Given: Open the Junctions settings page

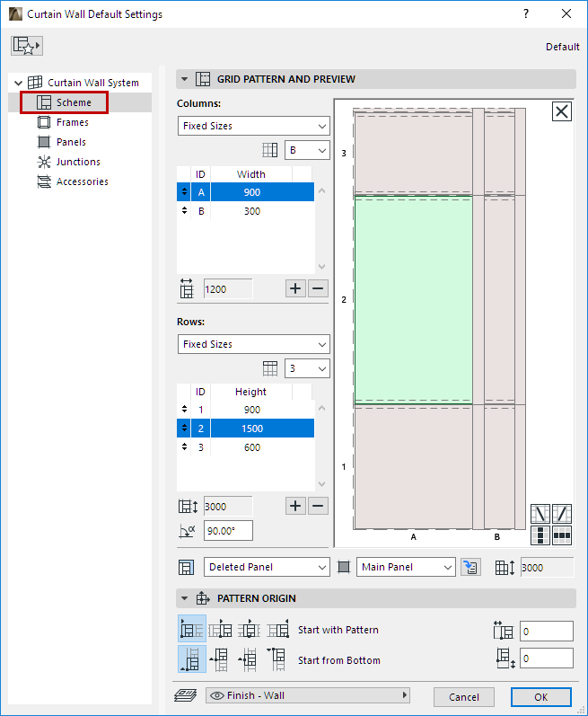Looking at the screenshot, I should coord(68,162).
